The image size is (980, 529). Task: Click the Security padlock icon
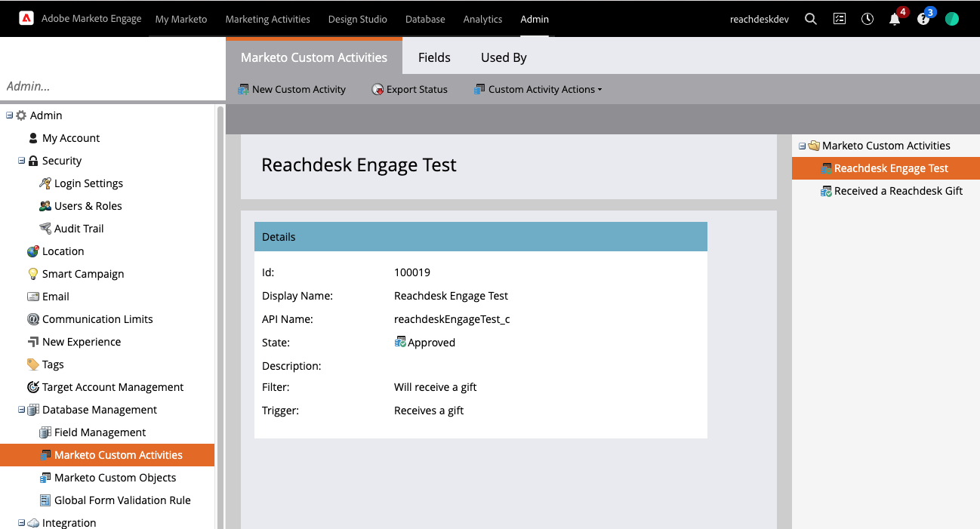coord(33,161)
